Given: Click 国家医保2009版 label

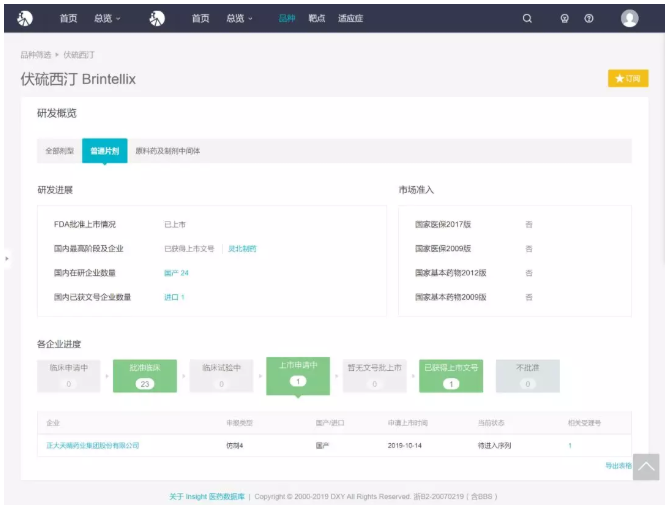Looking at the screenshot, I should (x=443, y=249).
